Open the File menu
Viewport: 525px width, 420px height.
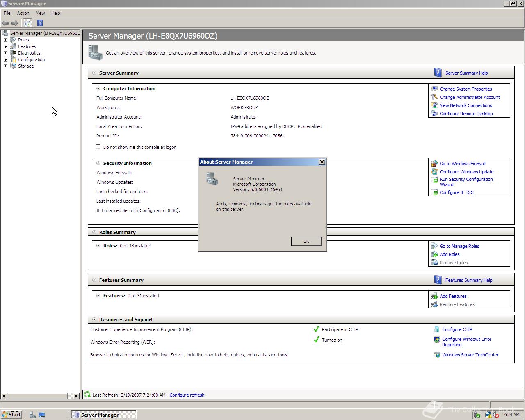7,13
